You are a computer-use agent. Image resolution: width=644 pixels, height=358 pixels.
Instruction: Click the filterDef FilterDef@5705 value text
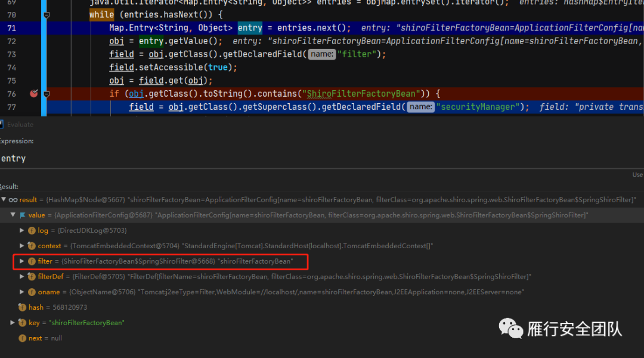[x=302, y=277]
